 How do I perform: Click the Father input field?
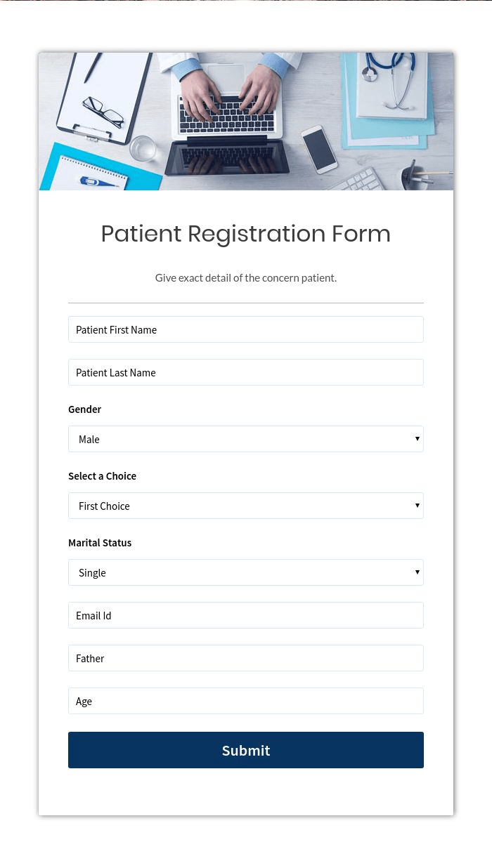[246, 657]
